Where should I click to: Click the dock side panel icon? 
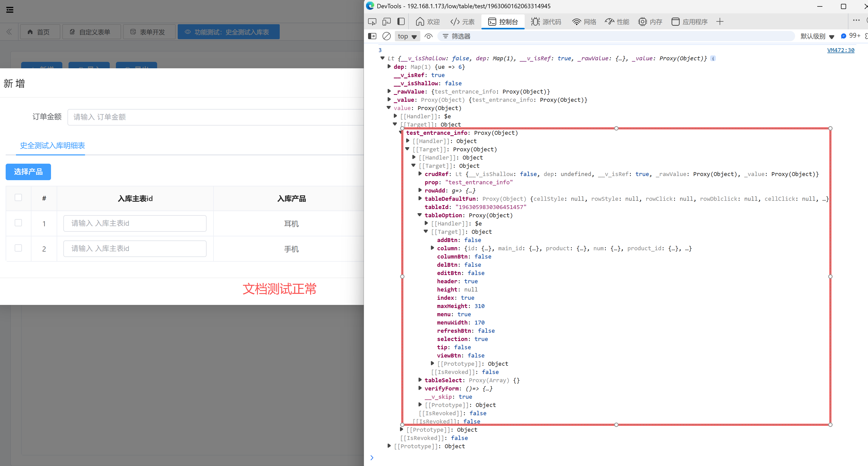[401, 22]
